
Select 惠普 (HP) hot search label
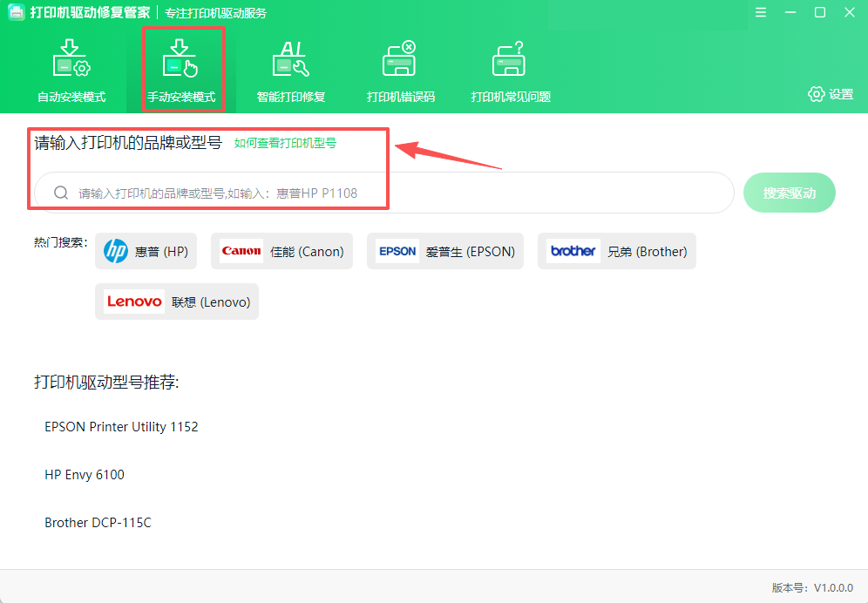(x=161, y=251)
